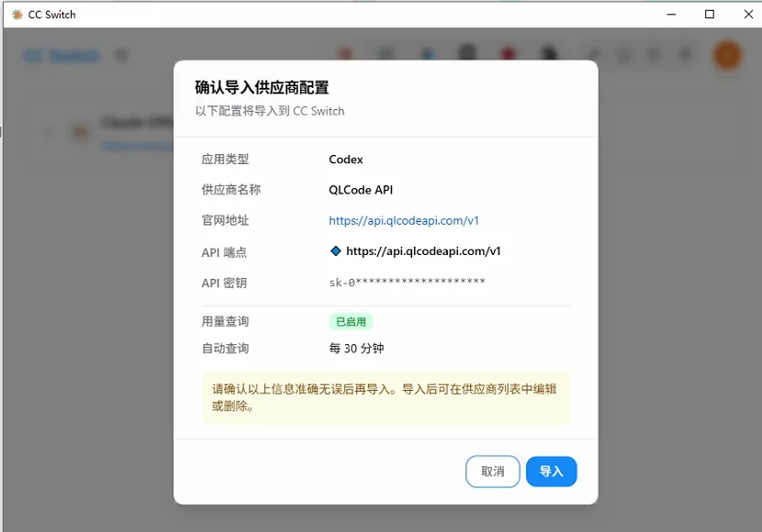Click the Codex application type value
Image resolution: width=762 pixels, height=532 pixels.
[x=345, y=160]
